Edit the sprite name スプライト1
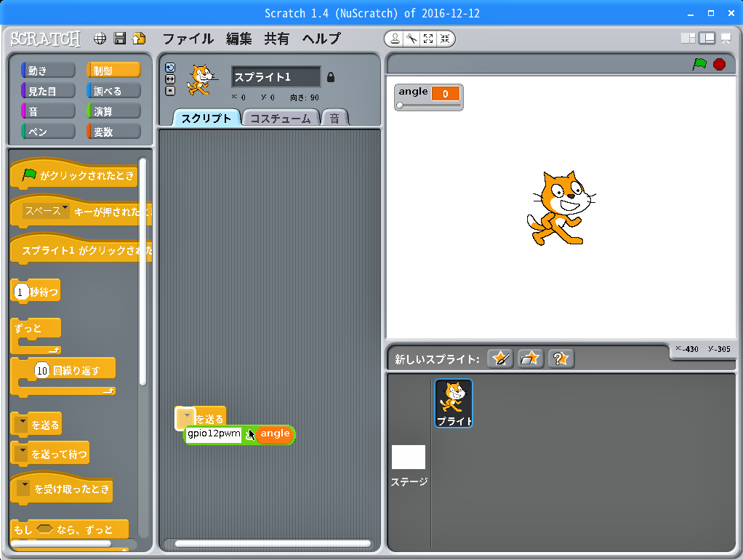Viewport: 743px width, 560px height. pos(276,77)
